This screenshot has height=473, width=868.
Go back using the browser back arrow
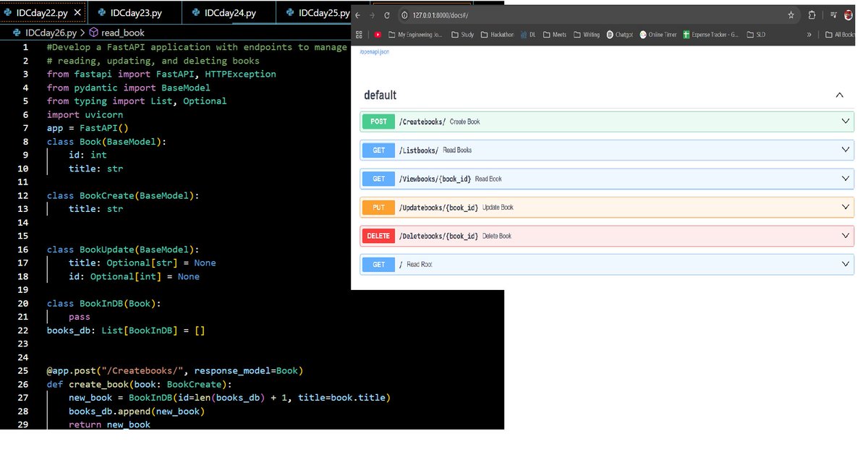pyautogui.click(x=358, y=15)
